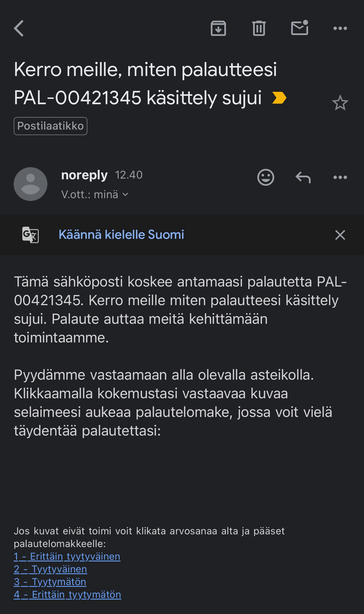Open the Postilaatikko label
Viewport: 364px width, 614px height.
click(50, 126)
